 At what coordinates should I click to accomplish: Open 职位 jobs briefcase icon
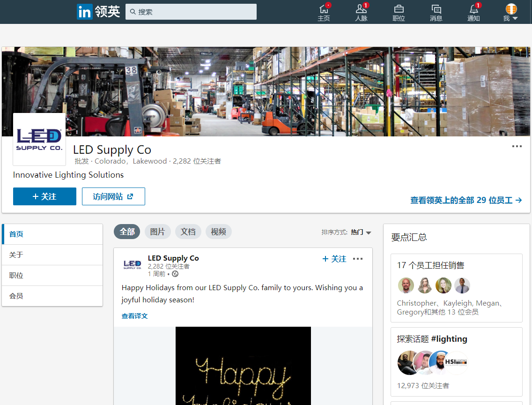[x=399, y=12]
